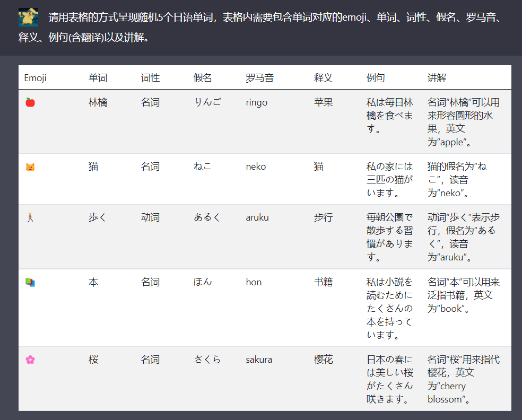
Task: Click the 释义 column header
Action: (x=323, y=78)
